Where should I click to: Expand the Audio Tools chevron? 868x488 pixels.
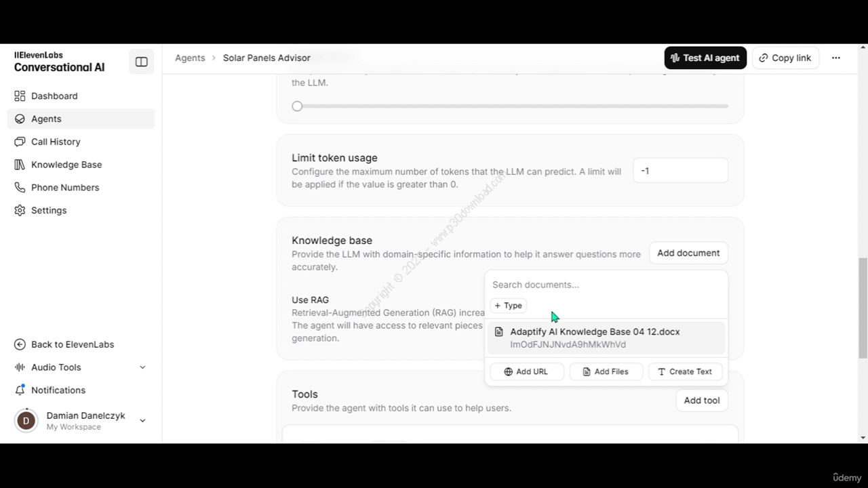pos(142,367)
